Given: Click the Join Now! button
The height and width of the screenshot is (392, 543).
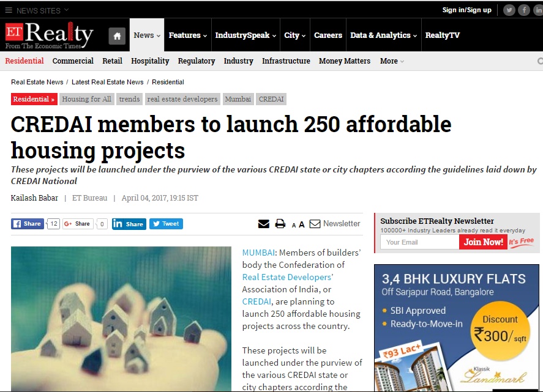Looking at the screenshot, I should click(x=483, y=242).
